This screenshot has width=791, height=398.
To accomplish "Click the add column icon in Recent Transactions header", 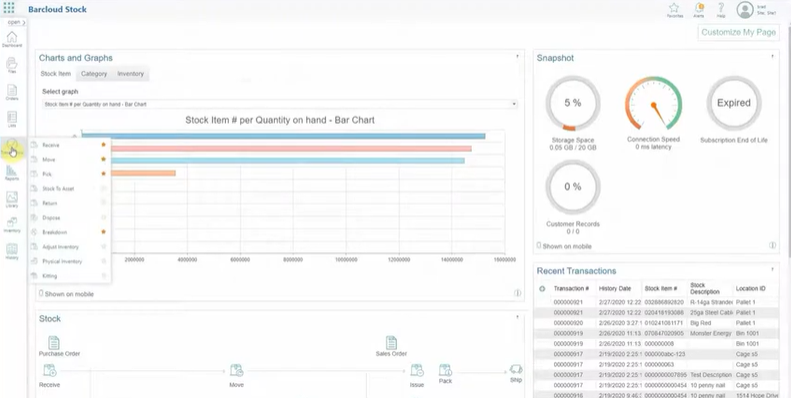I will pyautogui.click(x=542, y=289).
